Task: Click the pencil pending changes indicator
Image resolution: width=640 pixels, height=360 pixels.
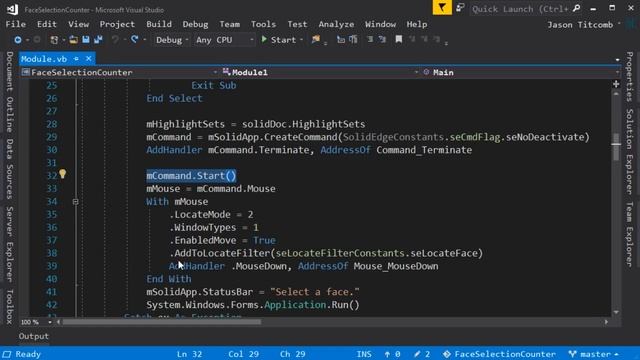Action: pos(422,354)
